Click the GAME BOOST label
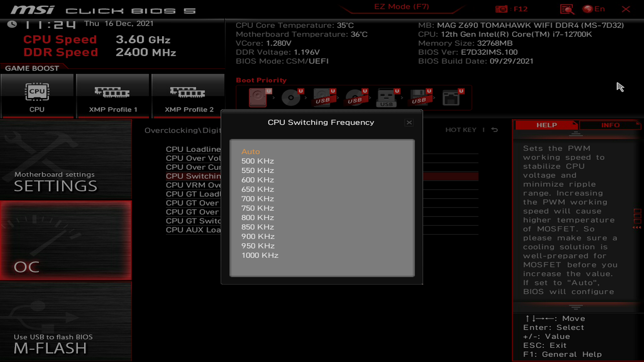The height and width of the screenshot is (362, 644). (x=32, y=68)
